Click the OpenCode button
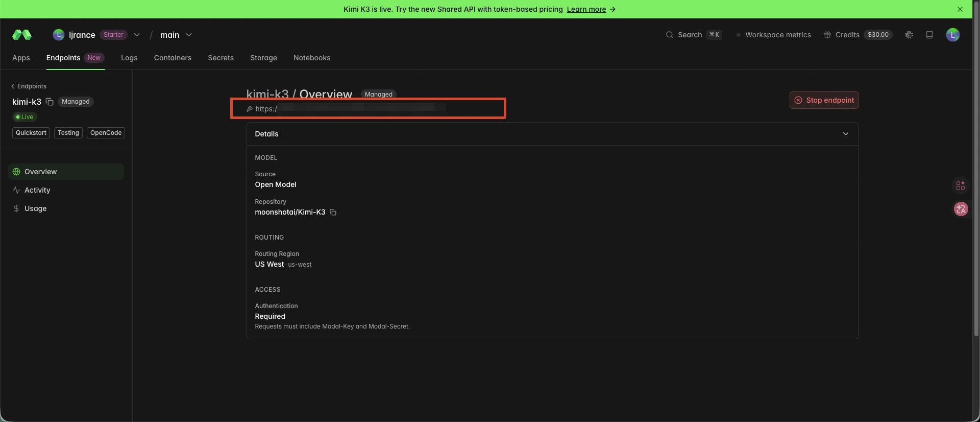 106,133
